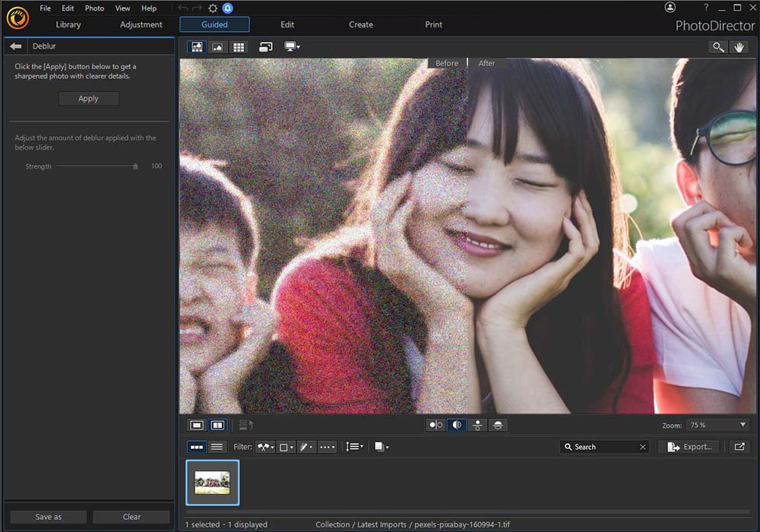Image resolution: width=760 pixels, height=532 pixels.
Task: Open the secondary monitor display options
Action: click(290, 46)
